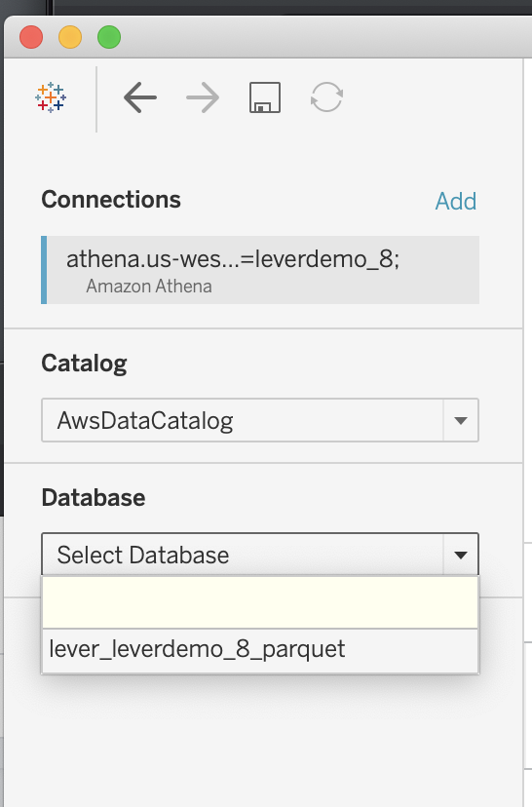
Task: Click the forward arrow icon
Action: point(203,97)
